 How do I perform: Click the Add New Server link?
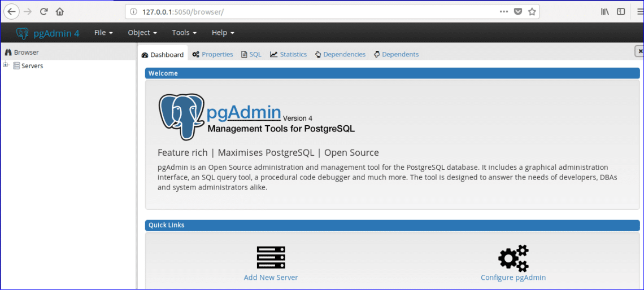point(271,277)
